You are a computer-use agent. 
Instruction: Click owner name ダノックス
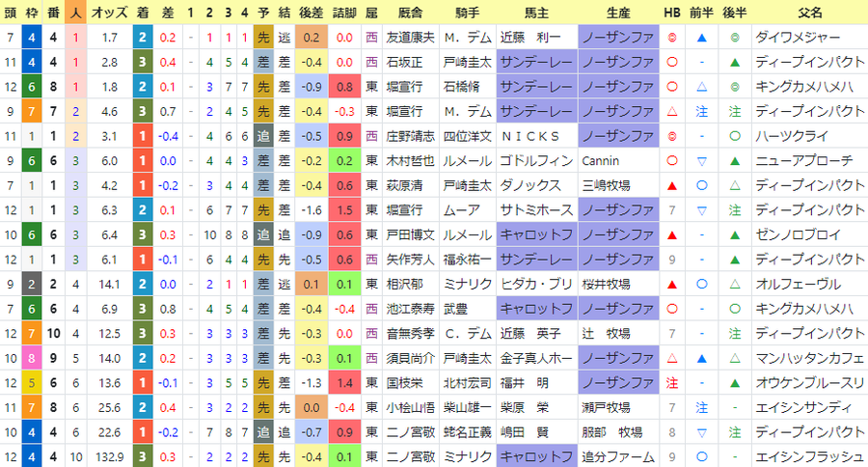coord(530,185)
